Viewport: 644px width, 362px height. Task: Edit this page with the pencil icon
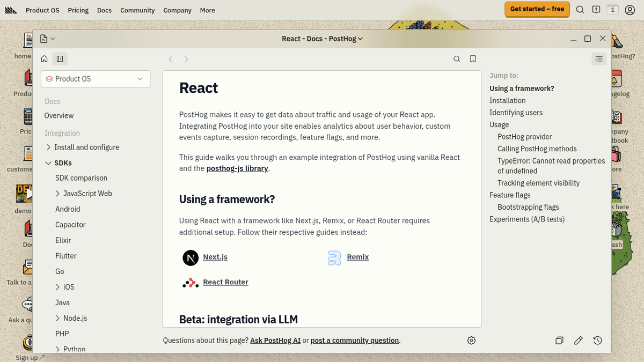[579, 341]
